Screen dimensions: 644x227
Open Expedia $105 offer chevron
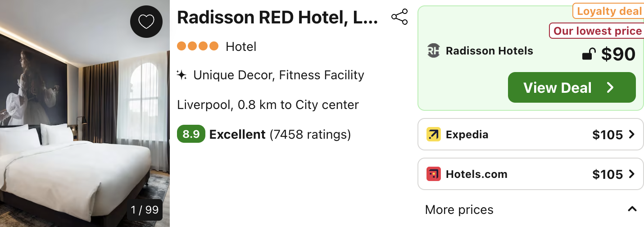click(631, 134)
